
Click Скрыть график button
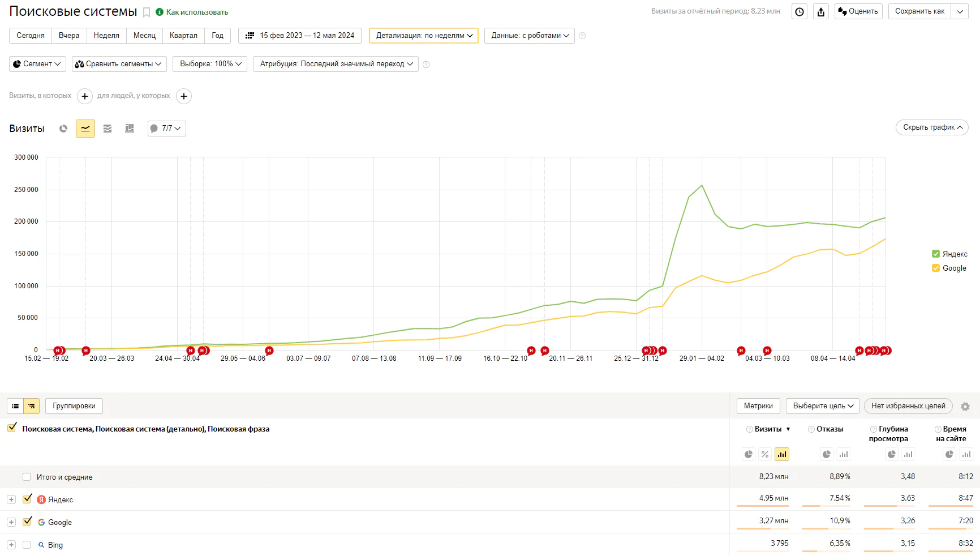(x=932, y=127)
